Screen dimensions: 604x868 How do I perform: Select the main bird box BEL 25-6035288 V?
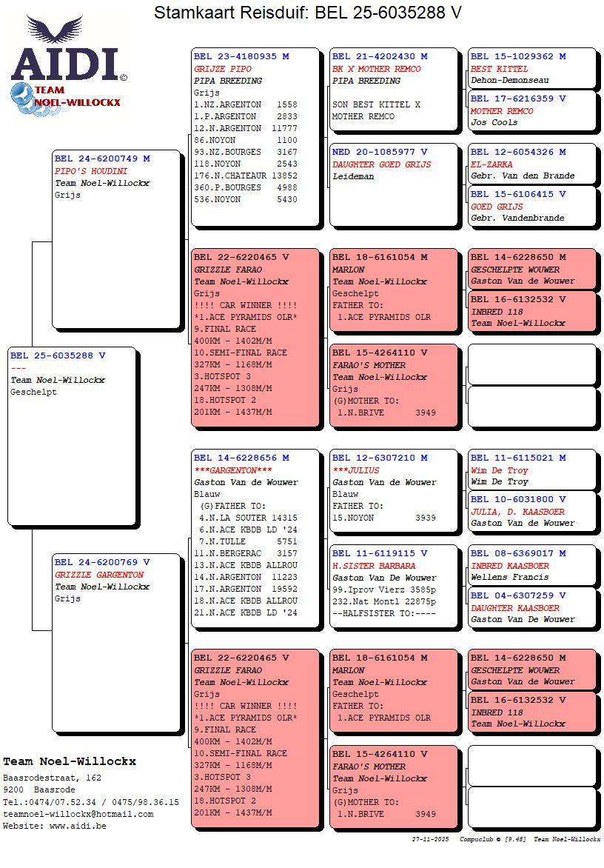(x=72, y=435)
